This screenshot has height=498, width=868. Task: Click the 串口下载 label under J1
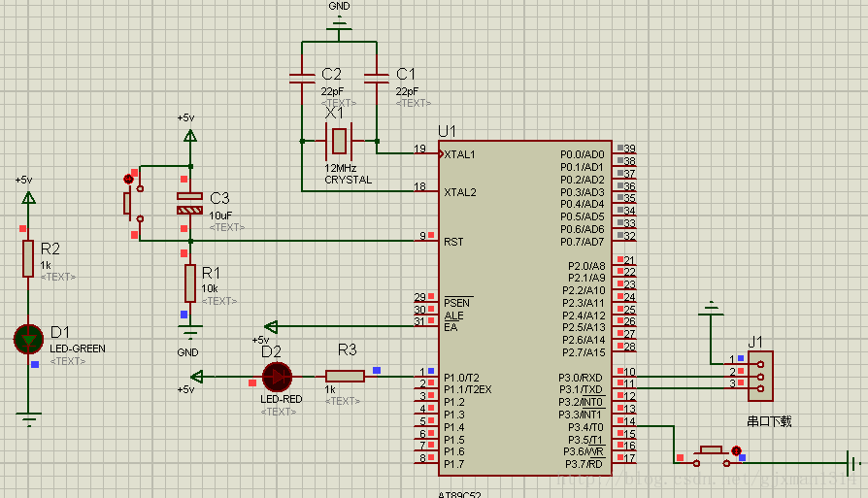pyautogui.click(x=769, y=421)
